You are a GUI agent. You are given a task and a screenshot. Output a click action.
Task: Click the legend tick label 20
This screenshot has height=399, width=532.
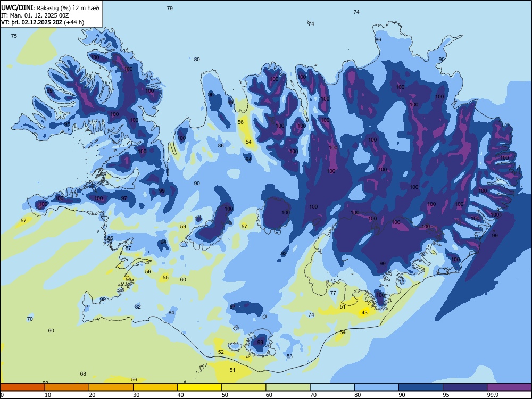(92, 395)
